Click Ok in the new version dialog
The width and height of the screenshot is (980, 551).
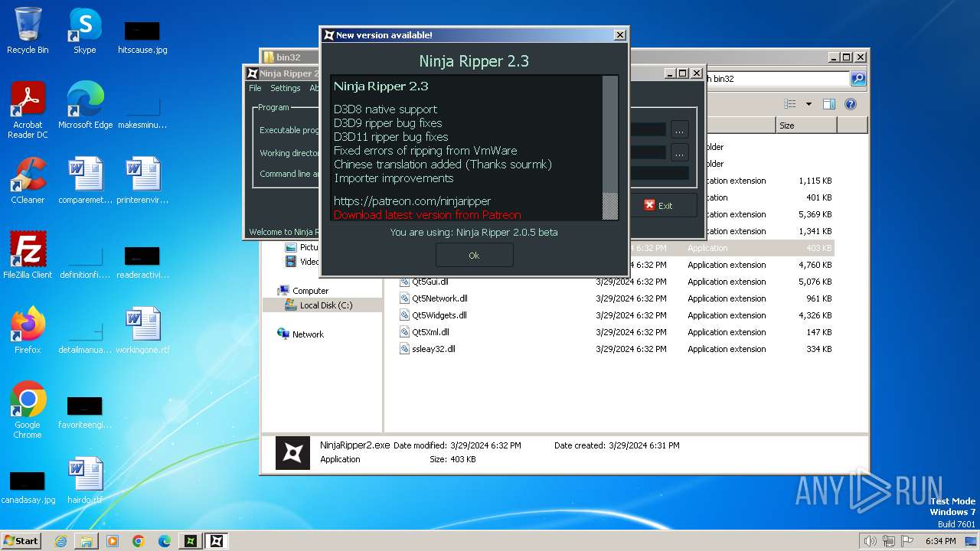tap(474, 256)
